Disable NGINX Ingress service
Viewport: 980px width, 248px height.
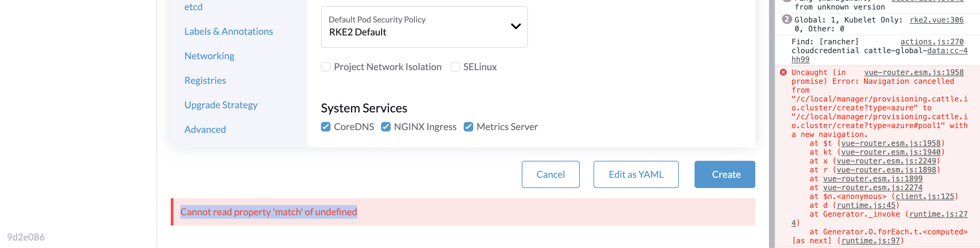click(x=386, y=126)
